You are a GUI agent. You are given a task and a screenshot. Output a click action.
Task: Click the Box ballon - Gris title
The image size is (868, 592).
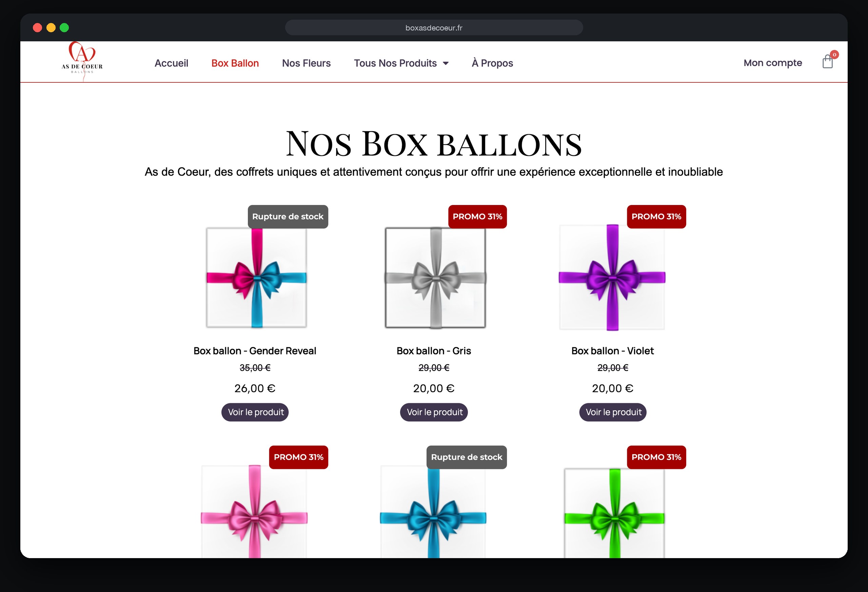434,351
